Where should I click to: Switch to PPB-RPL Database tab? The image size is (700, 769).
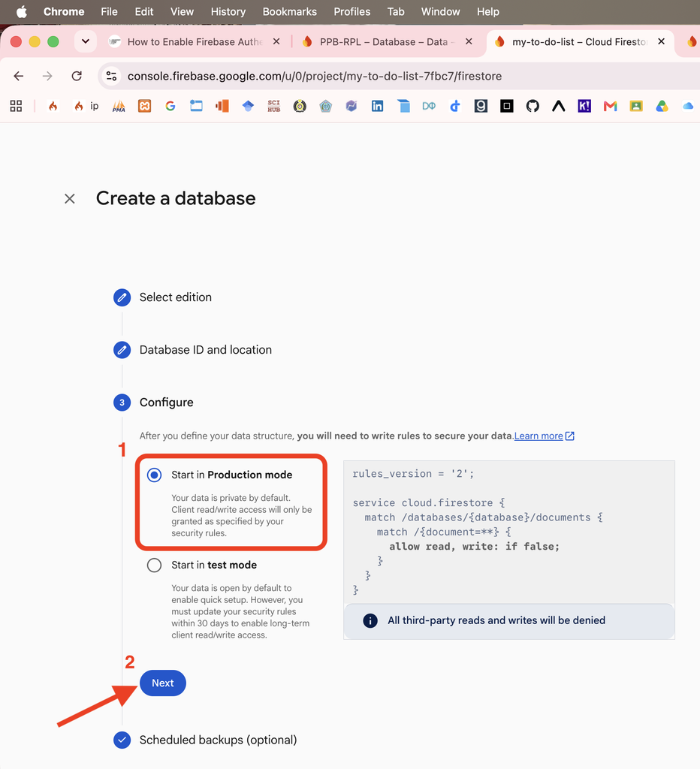point(384,42)
